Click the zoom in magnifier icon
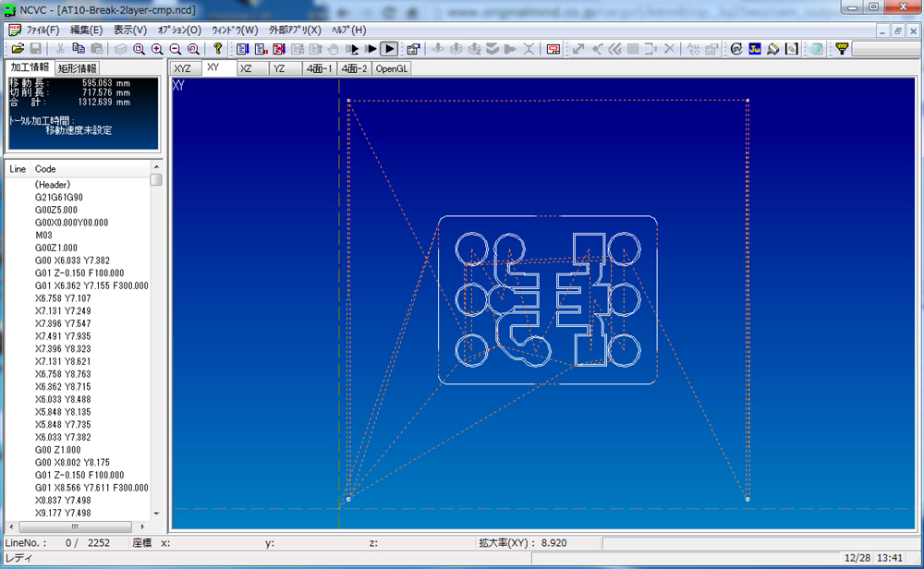 pos(157,48)
